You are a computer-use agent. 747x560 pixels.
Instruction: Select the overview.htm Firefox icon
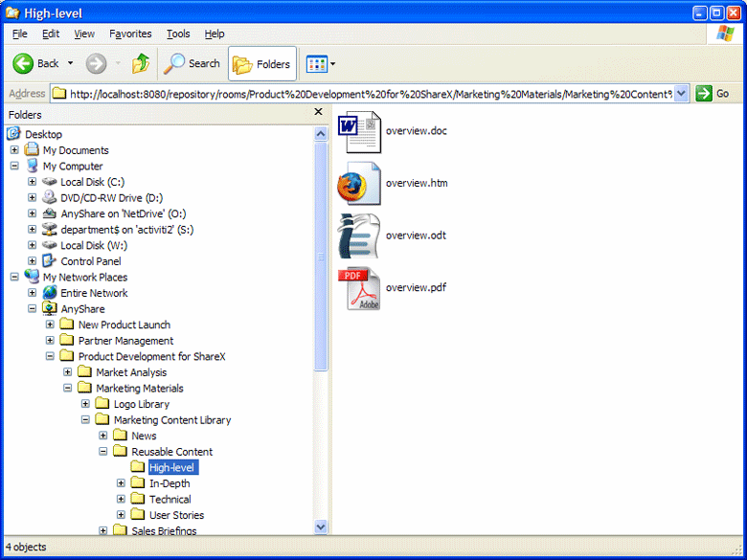[359, 184]
